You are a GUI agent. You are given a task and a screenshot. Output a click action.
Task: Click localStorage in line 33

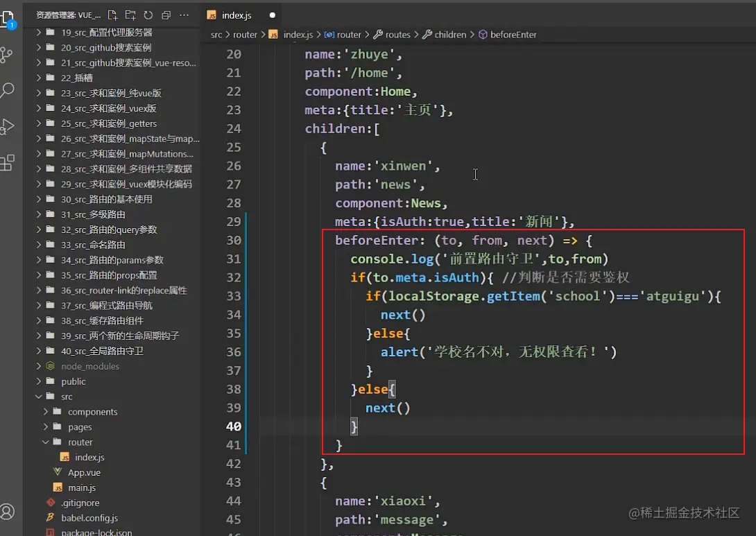[433, 296]
